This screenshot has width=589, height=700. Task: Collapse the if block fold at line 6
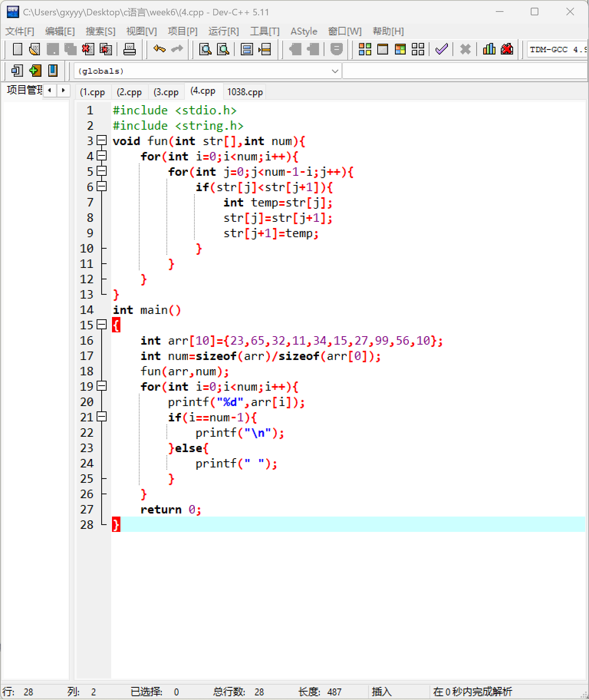point(102,187)
